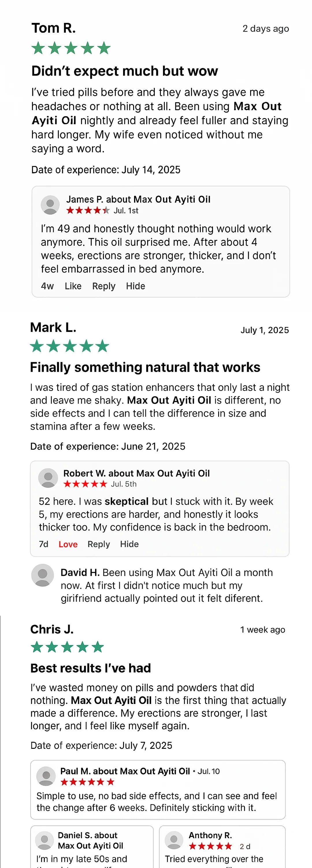Hide Robert W.'s comment

129,544
